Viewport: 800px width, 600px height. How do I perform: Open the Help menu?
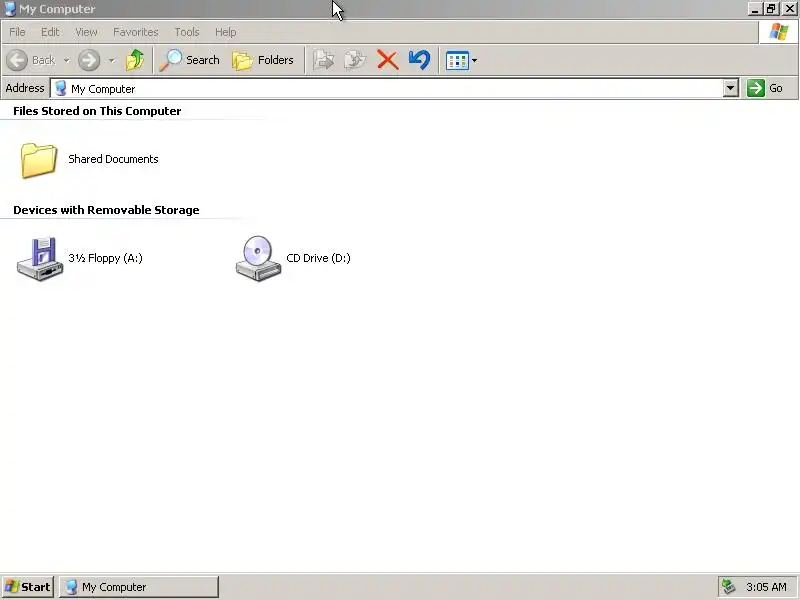226,32
